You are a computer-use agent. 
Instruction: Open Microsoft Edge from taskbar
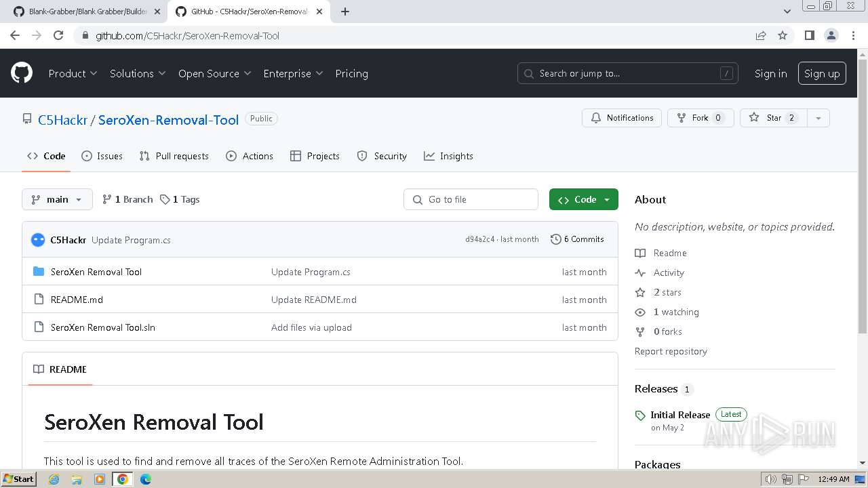tap(146, 479)
